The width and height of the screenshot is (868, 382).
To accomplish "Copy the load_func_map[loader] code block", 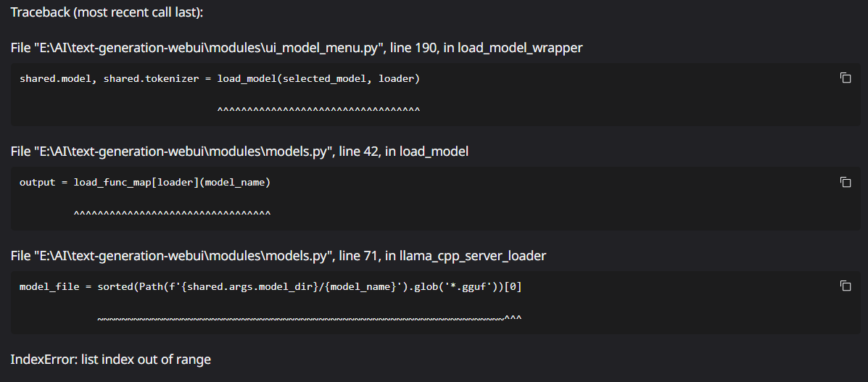I will point(846,182).
